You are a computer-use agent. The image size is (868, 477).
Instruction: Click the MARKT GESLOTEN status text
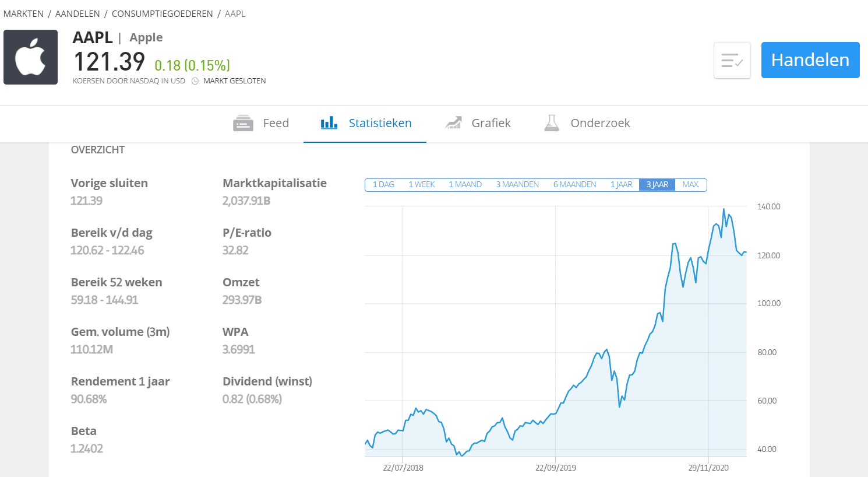point(235,81)
